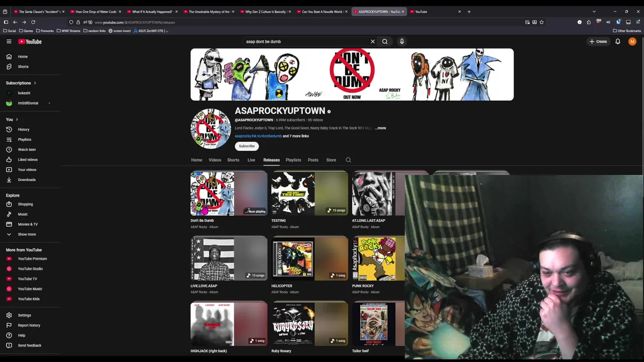Switch to the last browser tab titled YouTube
This screenshot has height=362, width=644.
[435, 12]
